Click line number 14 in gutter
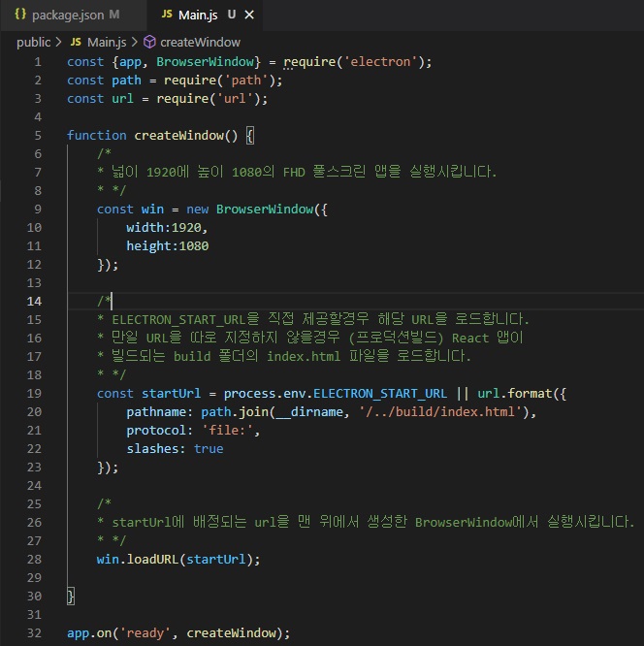 point(34,301)
